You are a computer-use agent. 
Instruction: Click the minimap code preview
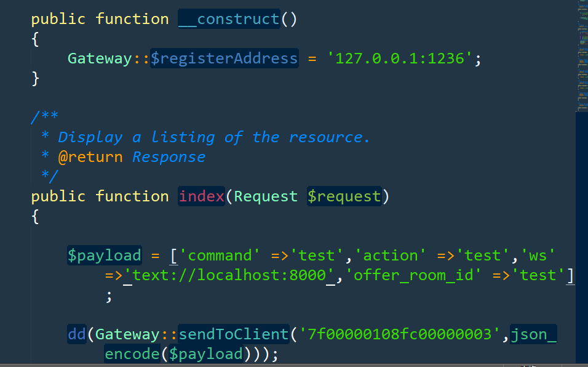[582, 55]
